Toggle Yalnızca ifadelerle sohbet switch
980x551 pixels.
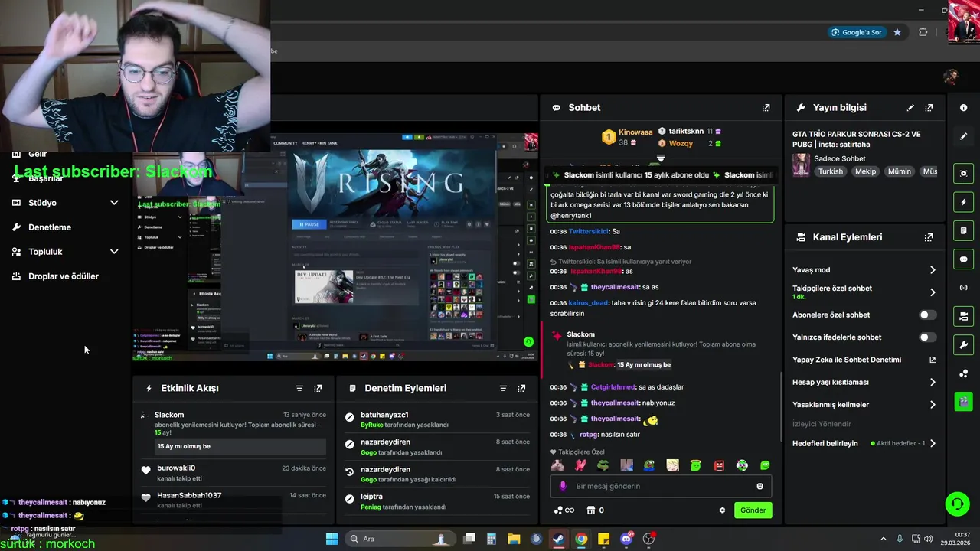click(x=927, y=337)
